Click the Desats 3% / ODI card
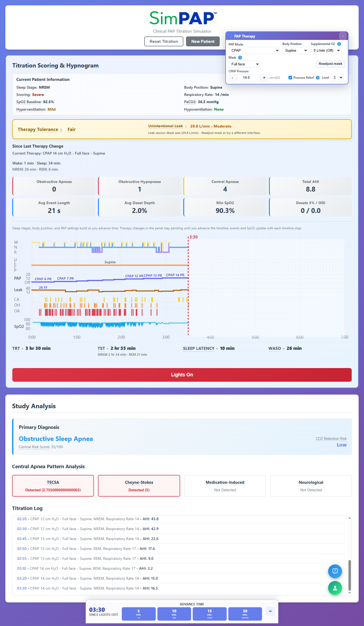The height and width of the screenshot is (626, 364). [x=310, y=207]
